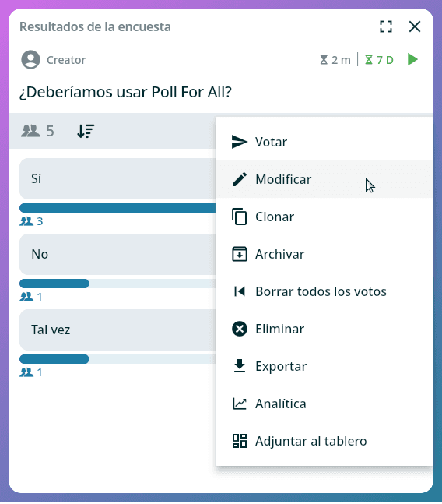The width and height of the screenshot is (442, 504).
Task: Select the Sí poll option
Action: click(x=118, y=178)
